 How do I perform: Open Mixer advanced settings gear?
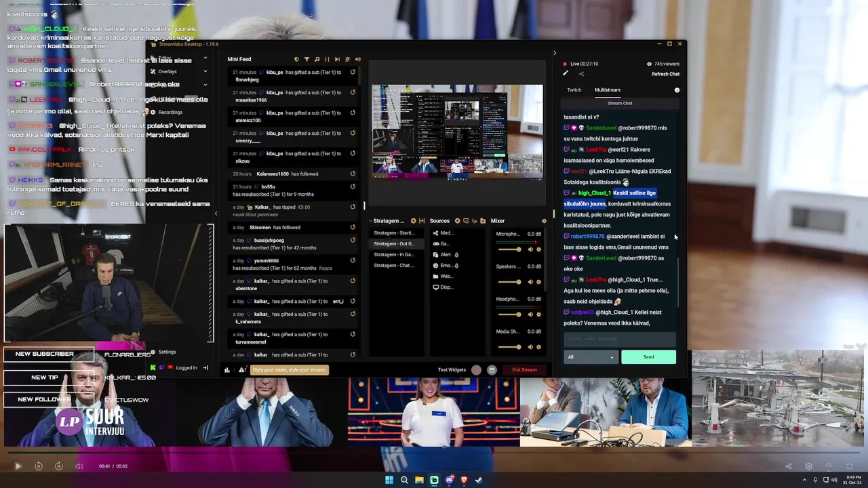(x=544, y=221)
